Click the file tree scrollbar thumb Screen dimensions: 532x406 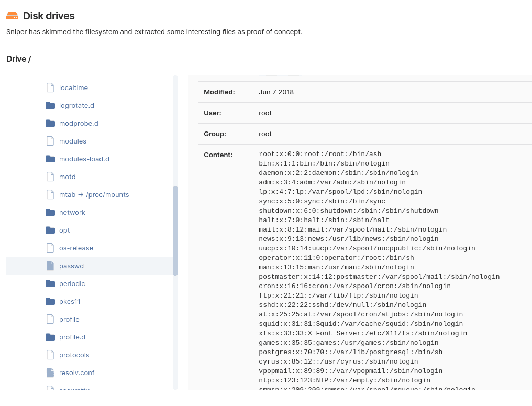[175, 231]
